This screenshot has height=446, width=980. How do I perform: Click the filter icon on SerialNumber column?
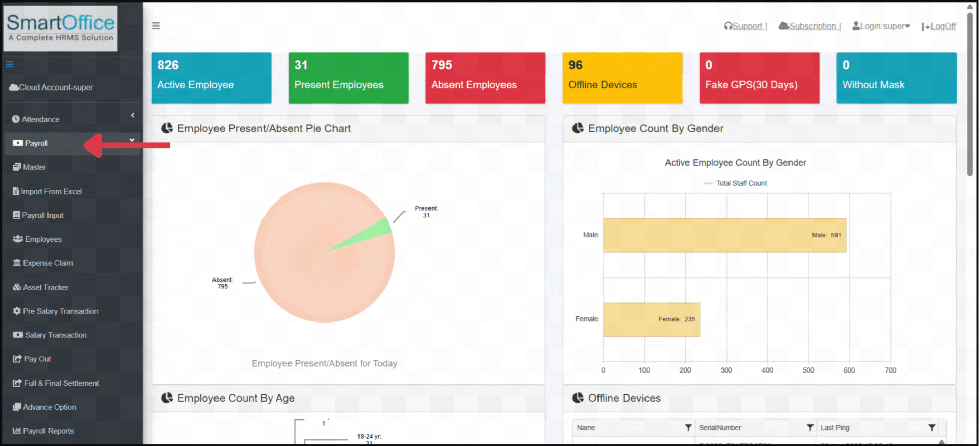click(x=809, y=428)
